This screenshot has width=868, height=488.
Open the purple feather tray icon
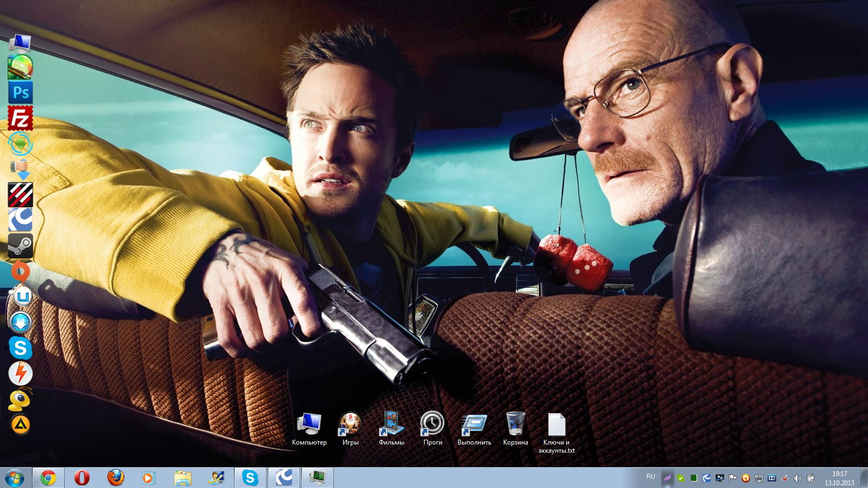668,478
